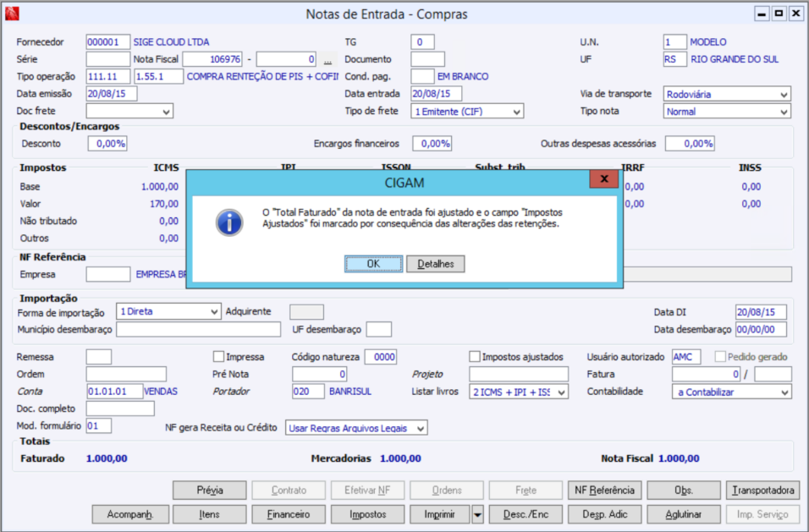The height and width of the screenshot is (532, 809).
Task: Click the Remessa input field
Action: (x=99, y=357)
